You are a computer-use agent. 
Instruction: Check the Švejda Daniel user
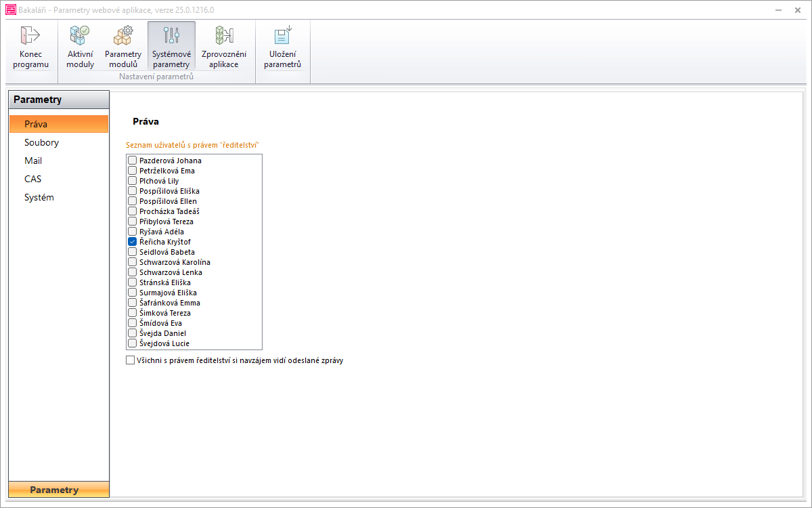click(x=133, y=333)
